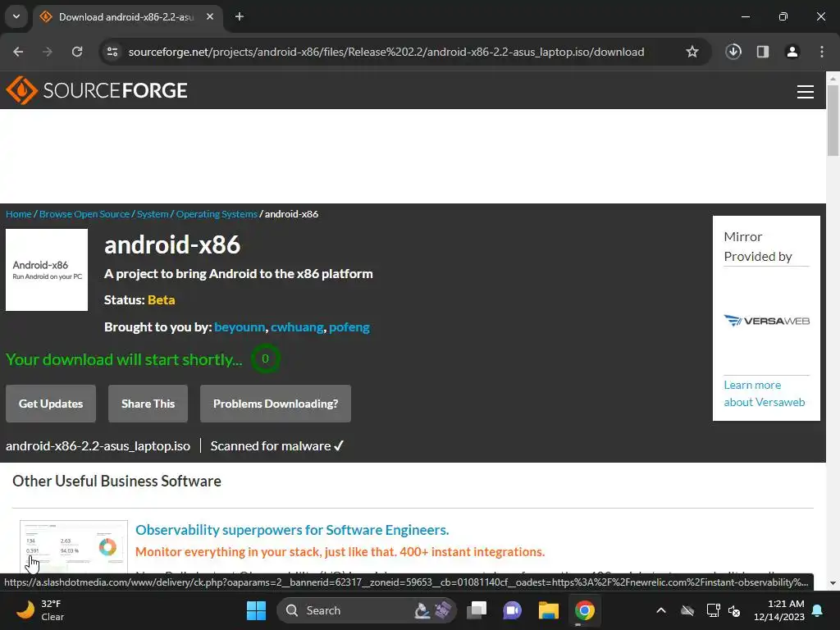Open Task View on taskbar

[477, 610]
